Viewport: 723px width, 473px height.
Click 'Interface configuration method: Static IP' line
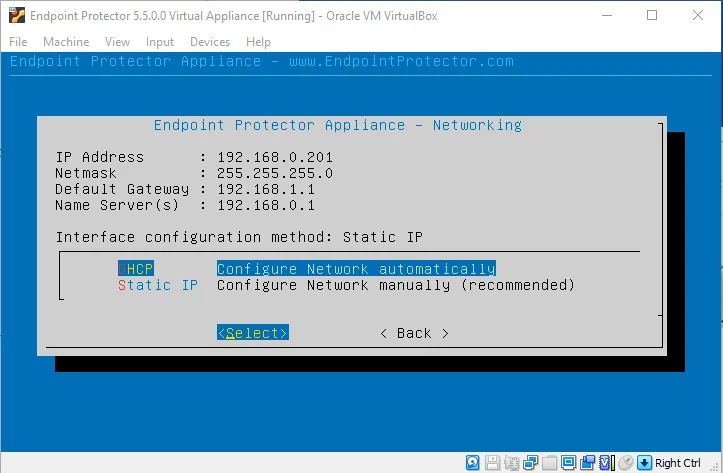click(x=239, y=237)
